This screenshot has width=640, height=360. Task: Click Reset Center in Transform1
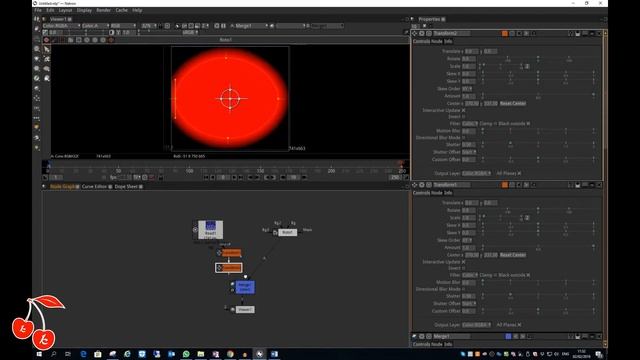(513, 255)
